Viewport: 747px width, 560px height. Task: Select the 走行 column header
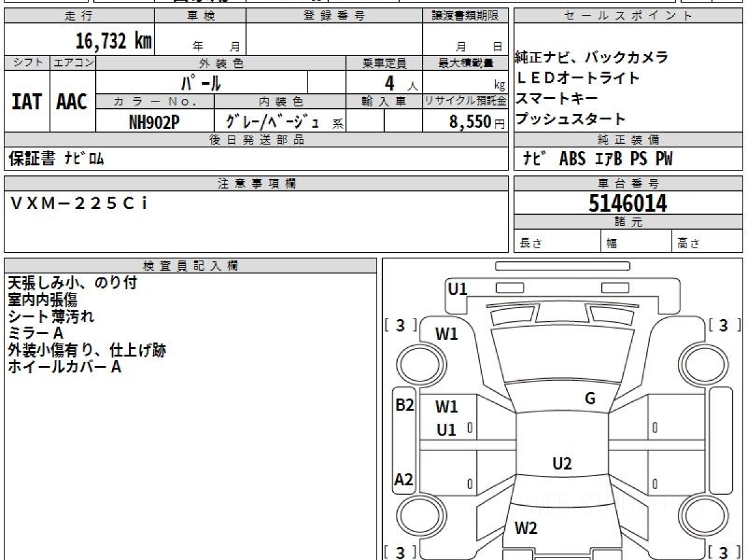[78, 16]
